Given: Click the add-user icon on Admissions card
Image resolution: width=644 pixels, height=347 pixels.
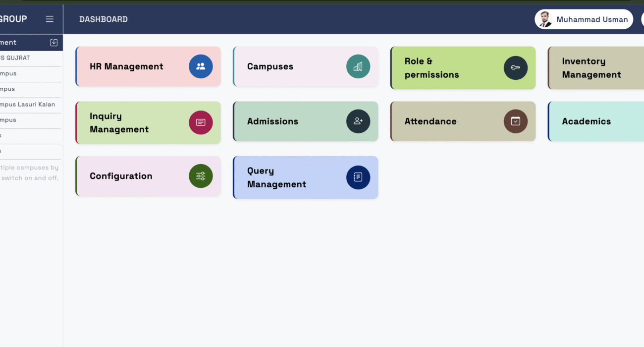Looking at the screenshot, I should 358,121.
